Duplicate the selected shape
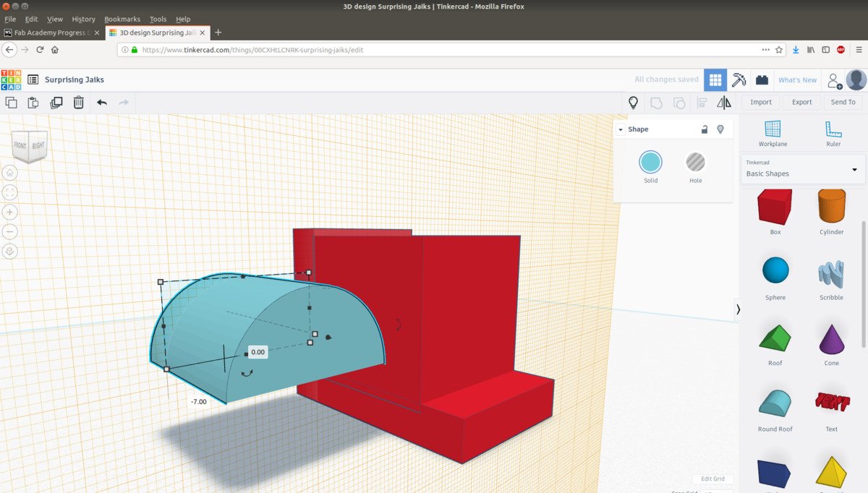 click(56, 103)
